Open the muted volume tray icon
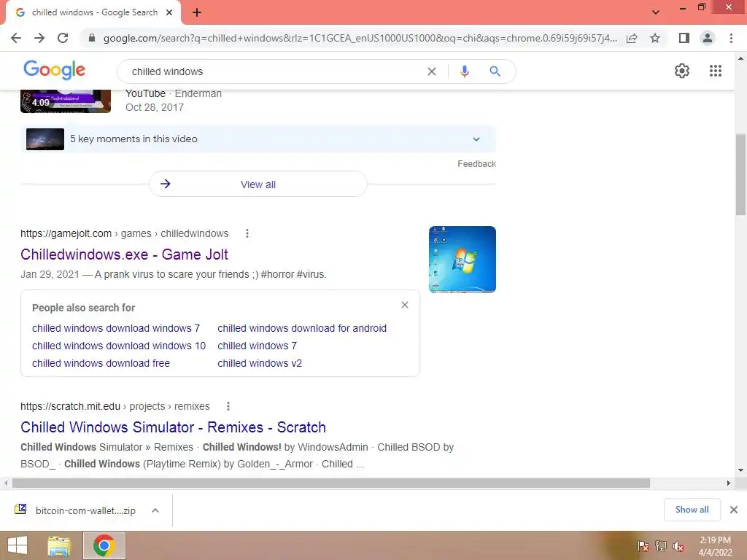The height and width of the screenshot is (560, 747). [678, 546]
